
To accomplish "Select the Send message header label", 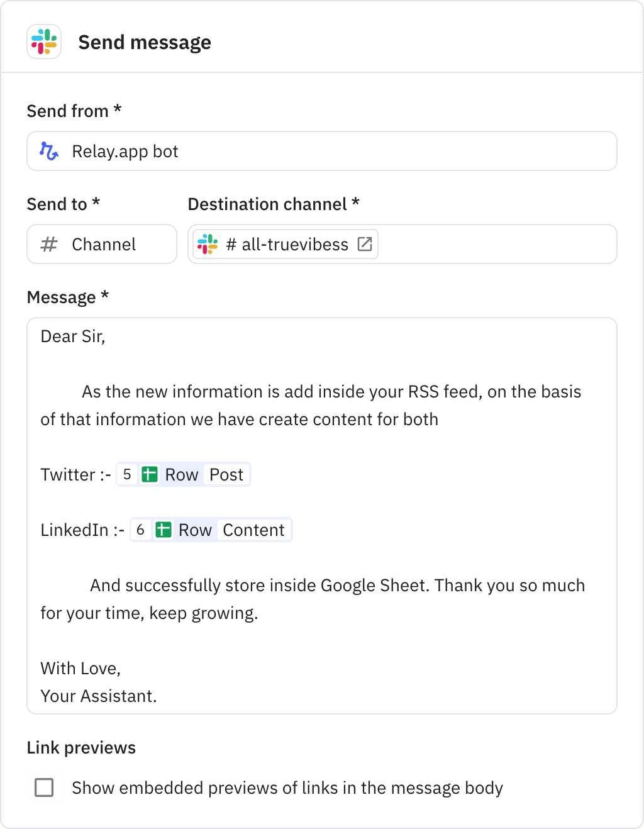I will point(145,42).
